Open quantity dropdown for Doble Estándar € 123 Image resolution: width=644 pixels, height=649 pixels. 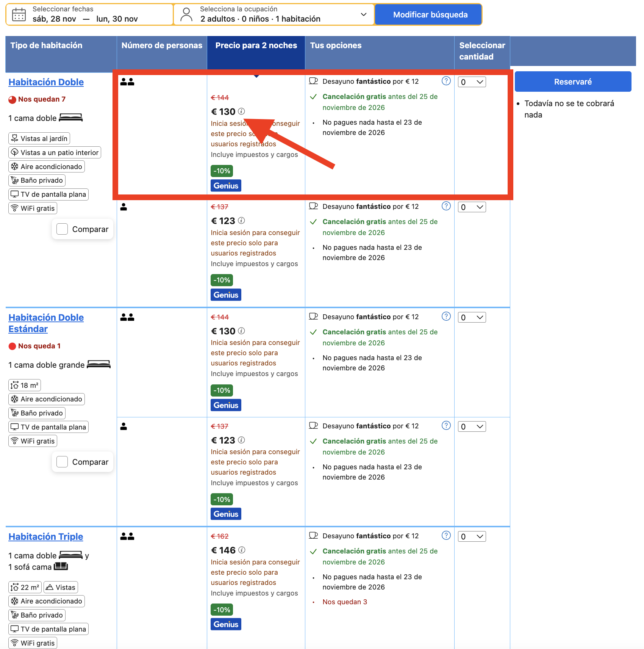pyautogui.click(x=472, y=426)
